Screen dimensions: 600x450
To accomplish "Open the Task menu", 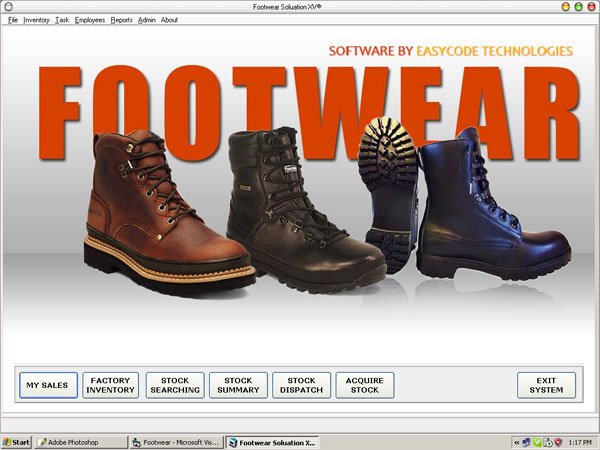I will pos(62,19).
